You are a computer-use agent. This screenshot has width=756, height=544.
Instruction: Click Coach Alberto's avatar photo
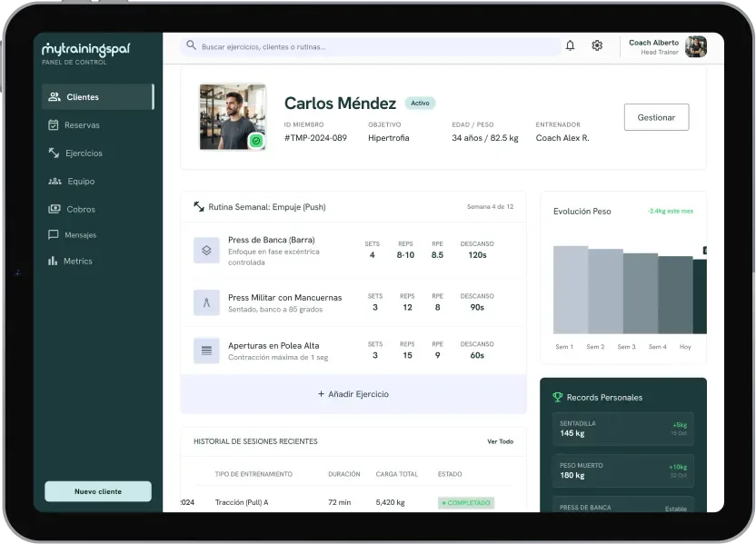696,46
